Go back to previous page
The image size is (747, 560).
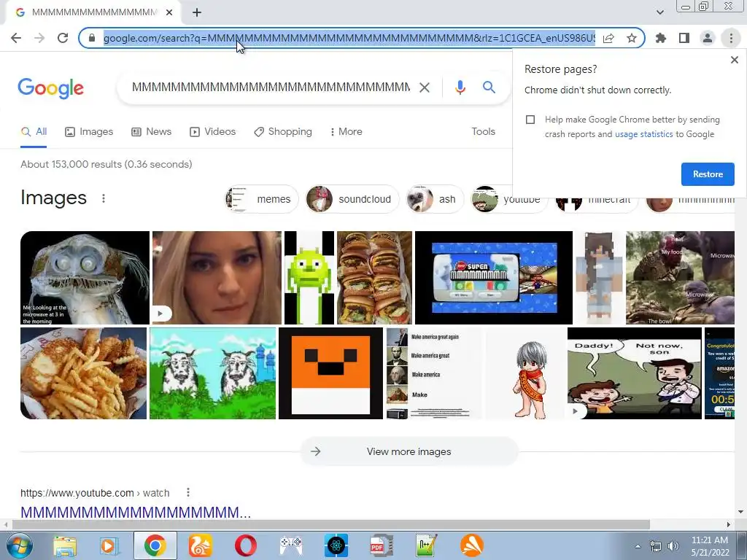(x=16, y=38)
